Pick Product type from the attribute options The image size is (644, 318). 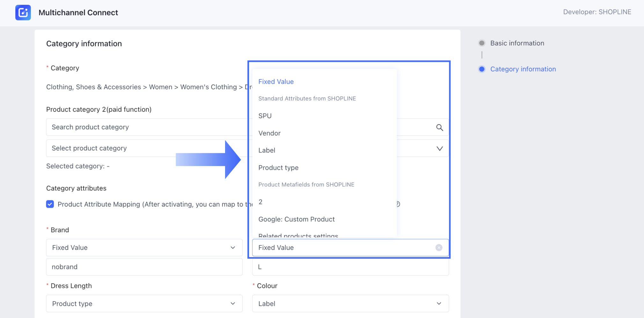click(x=278, y=168)
